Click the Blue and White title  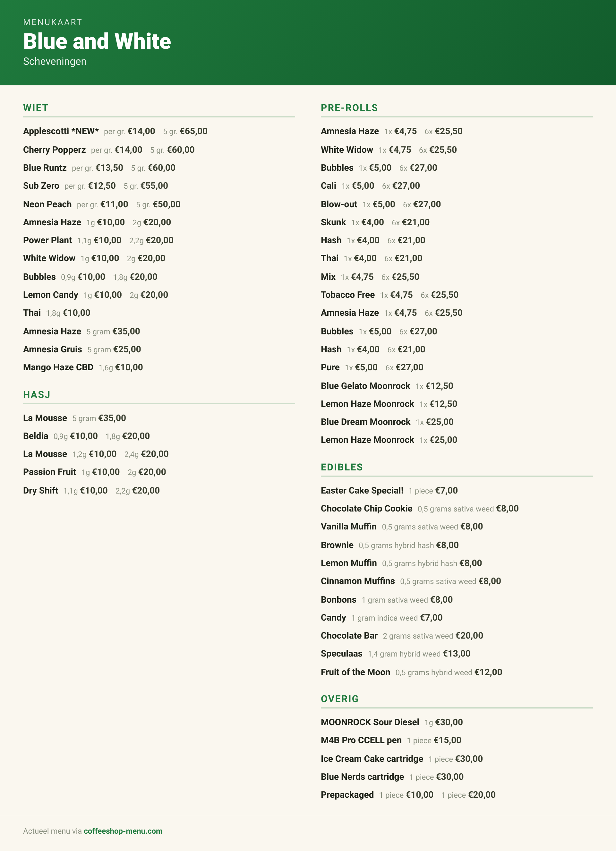[x=97, y=41]
